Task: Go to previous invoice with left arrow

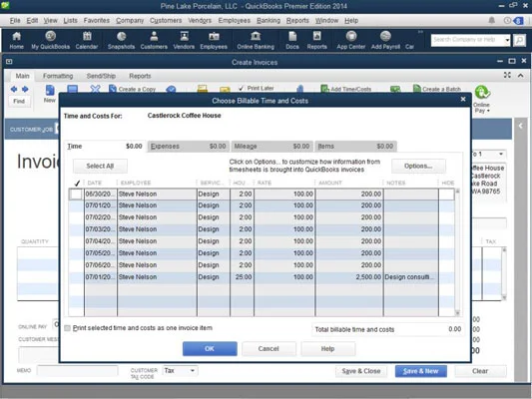Action: coord(14,89)
